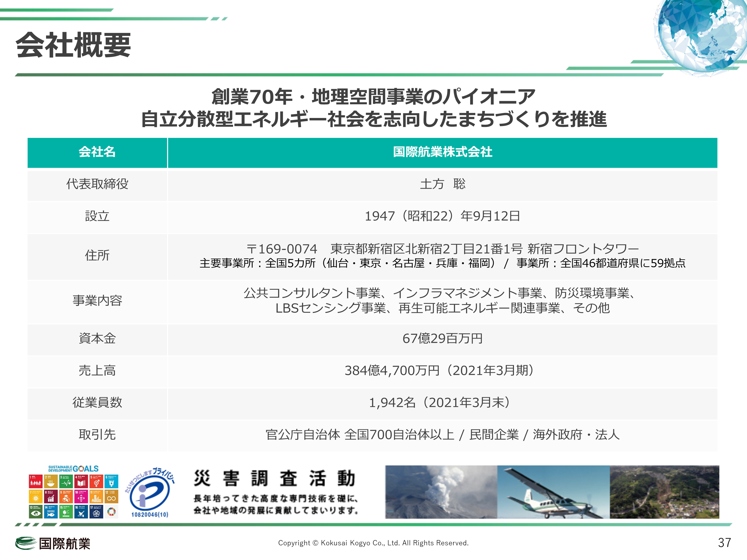
Task: Click the line starting 官公庁自治体 全国700自治体以上
Action: pyautogui.click(x=442, y=434)
